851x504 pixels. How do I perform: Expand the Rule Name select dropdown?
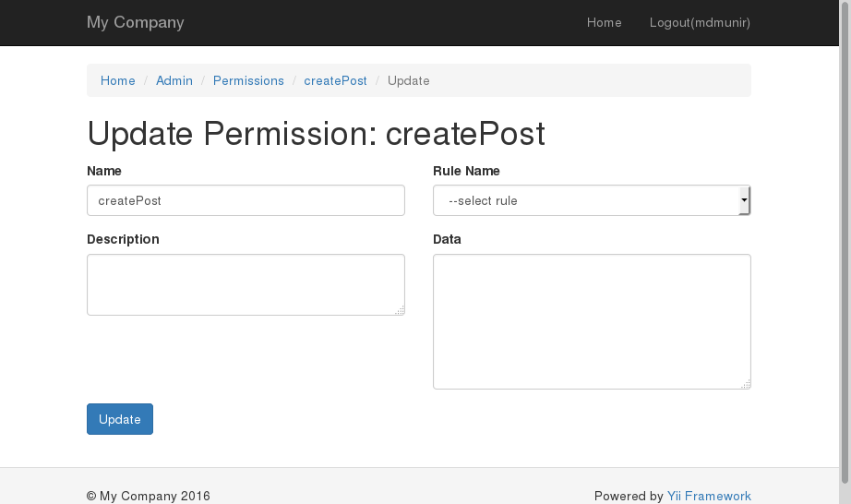point(591,200)
